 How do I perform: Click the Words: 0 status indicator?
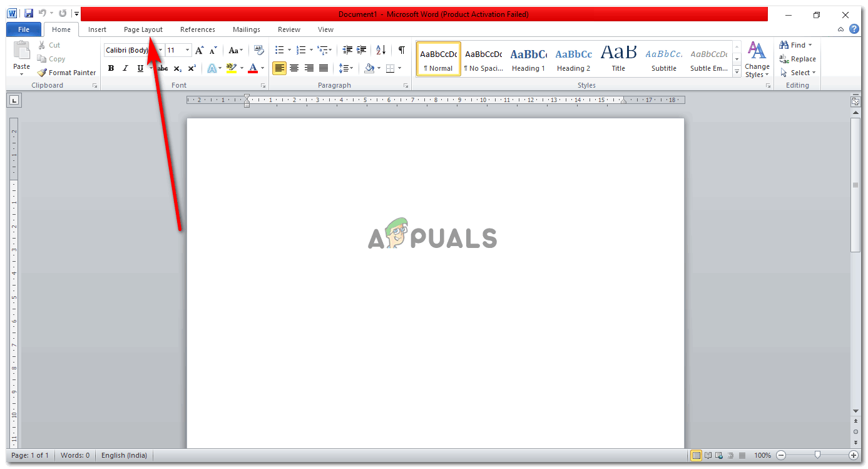point(75,455)
